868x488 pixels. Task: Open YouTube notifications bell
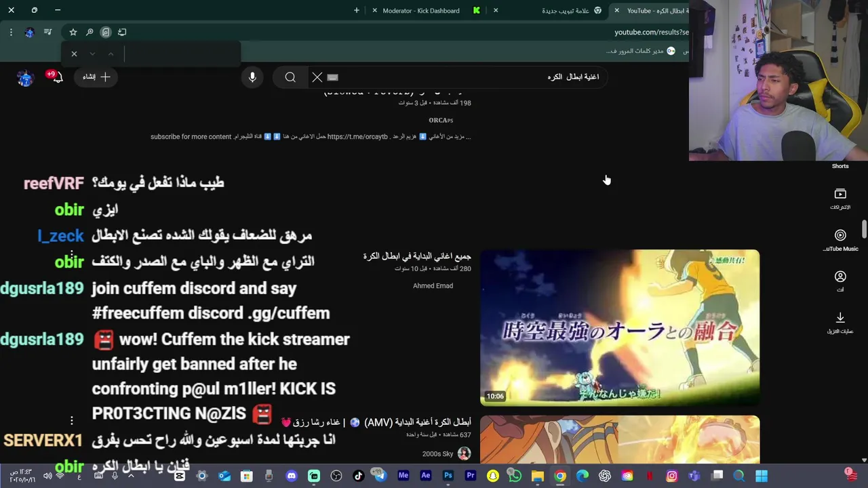[x=57, y=77]
